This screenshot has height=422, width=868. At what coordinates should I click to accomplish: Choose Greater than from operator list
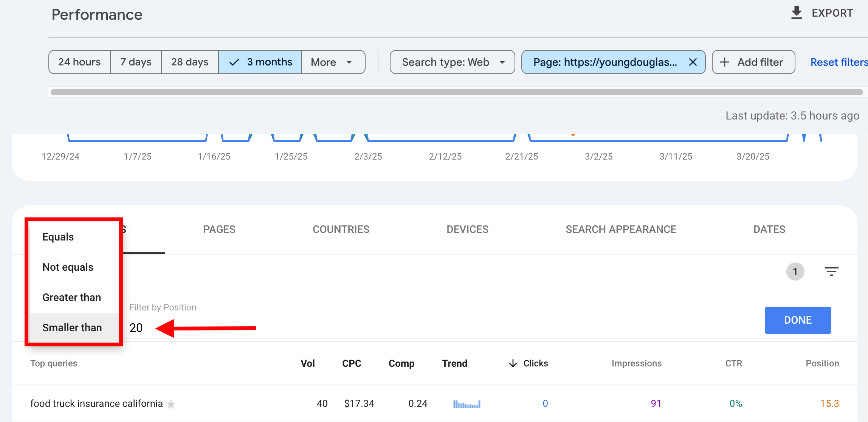click(x=72, y=297)
